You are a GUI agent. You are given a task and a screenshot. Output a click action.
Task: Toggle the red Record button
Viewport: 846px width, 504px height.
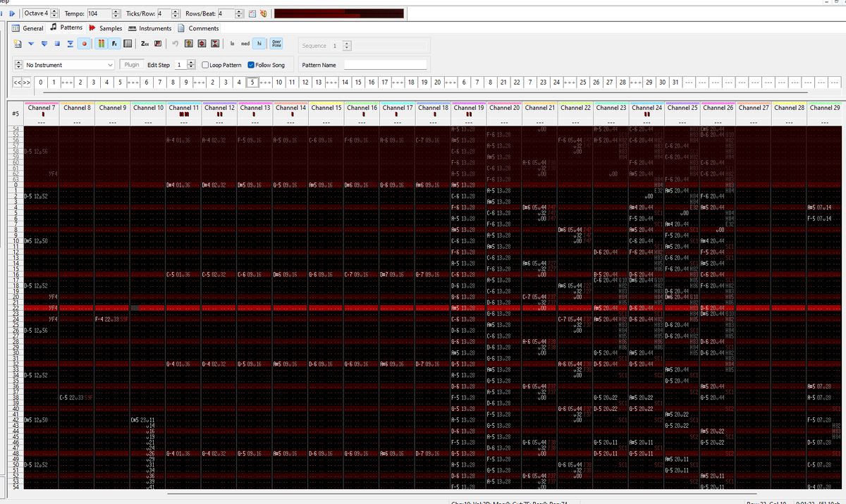(85, 44)
